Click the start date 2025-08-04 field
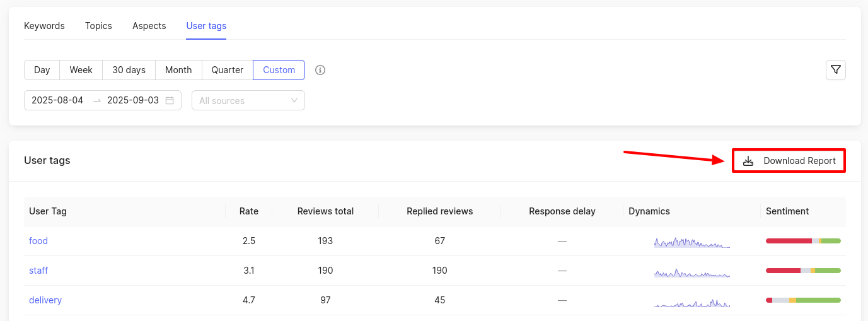The image size is (868, 321). click(x=57, y=100)
